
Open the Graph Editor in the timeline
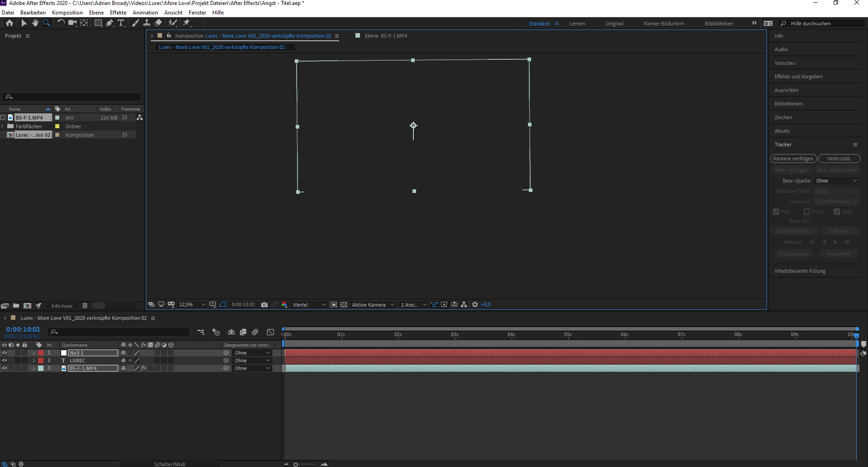[x=270, y=332]
